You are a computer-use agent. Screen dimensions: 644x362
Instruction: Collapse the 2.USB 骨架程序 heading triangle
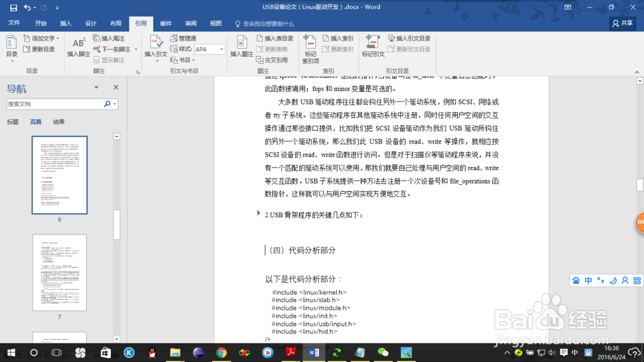[x=258, y=213]
